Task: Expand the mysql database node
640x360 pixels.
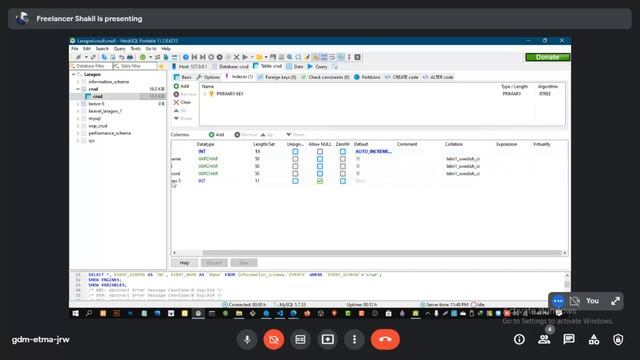Action: (x=78, y=118)
